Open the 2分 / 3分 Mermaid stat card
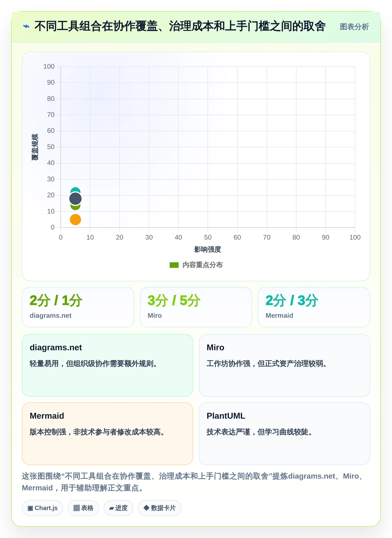This screenshot has width=392, height=538. tap(314, 307)
